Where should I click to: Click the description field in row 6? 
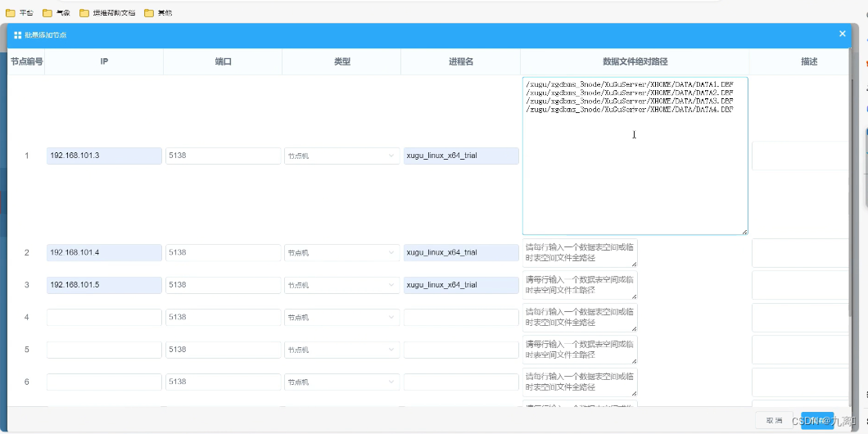pyautogui.click(x=801, y=382)
